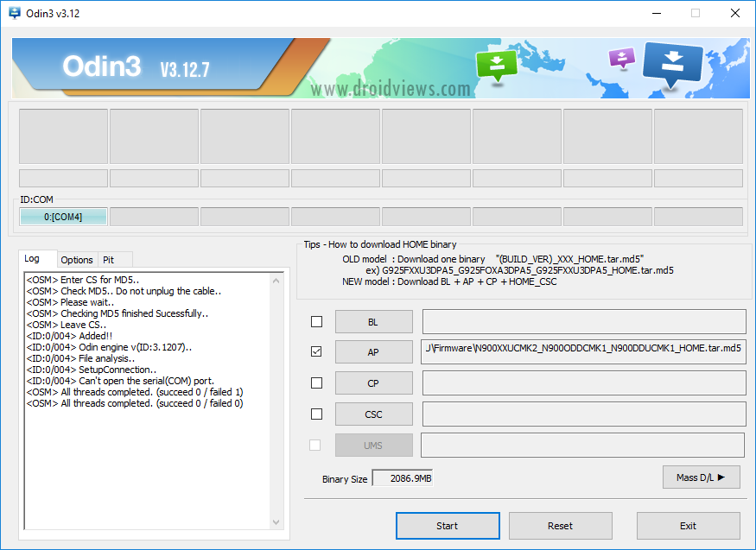Click the "Enter CS for MD5.." log line
756x550 pixels.
(83, 280)
